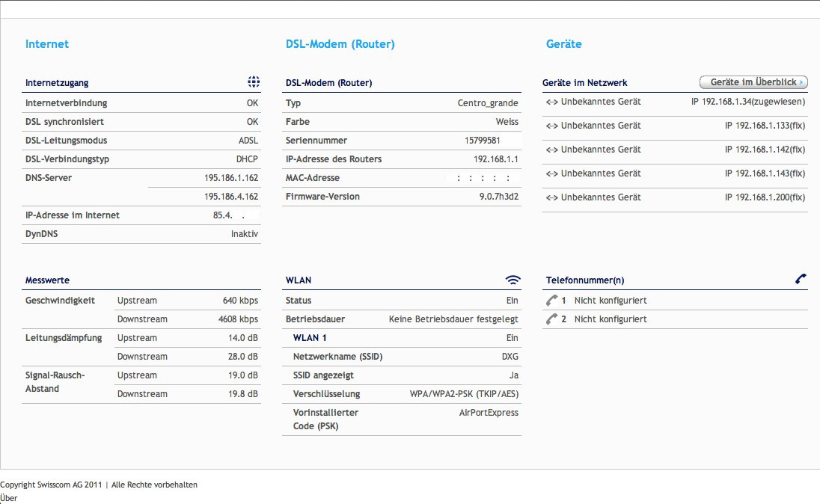Image resolution: width=820 pixels, height=504 pixels.
Task: Click the device arrow icon for 192.168.1.143
Action: click(x=551, y=173)
